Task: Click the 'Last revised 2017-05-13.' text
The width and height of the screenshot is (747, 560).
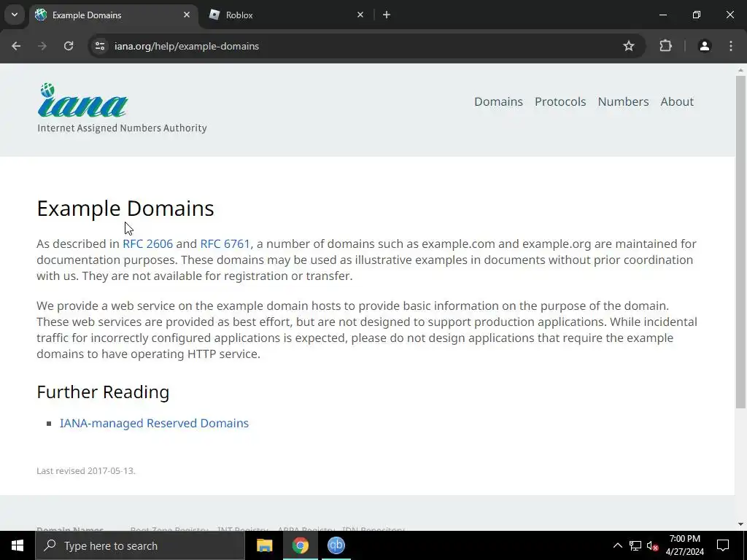Action: point(86,471)
